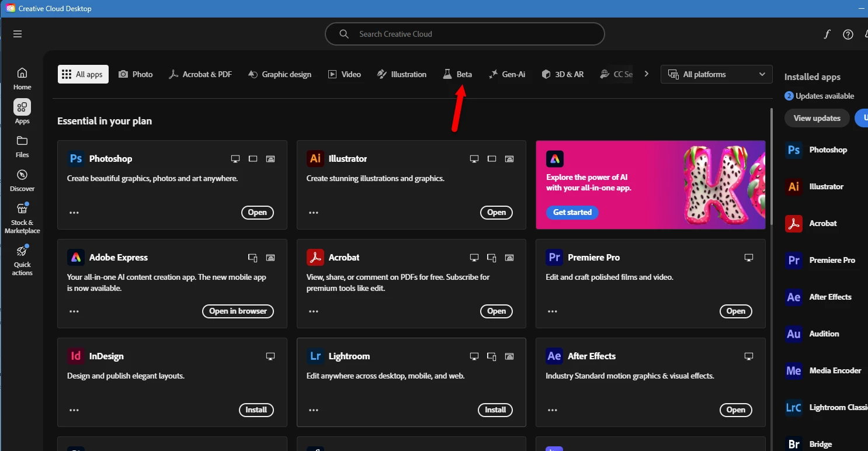868x451 pixels.
Task: Switch to the Photo category tab
Action: (x=136, y=74)
